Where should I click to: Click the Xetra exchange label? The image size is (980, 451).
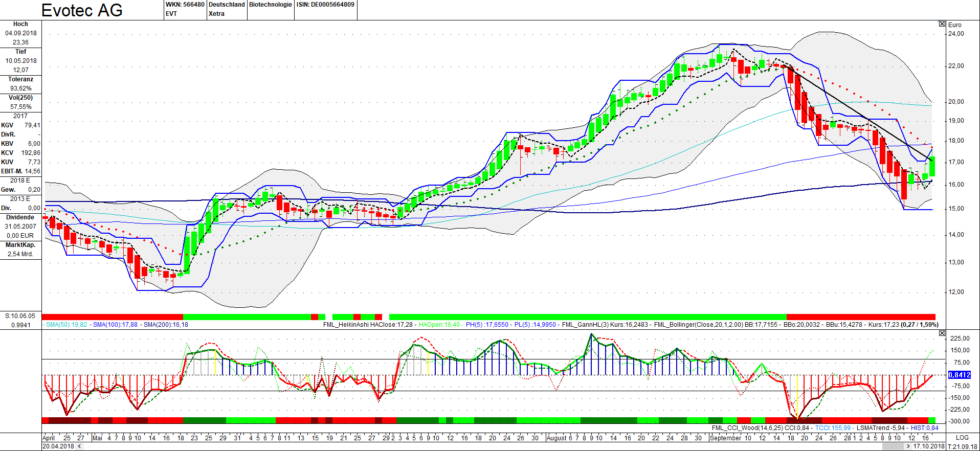(x=217, y=14)
